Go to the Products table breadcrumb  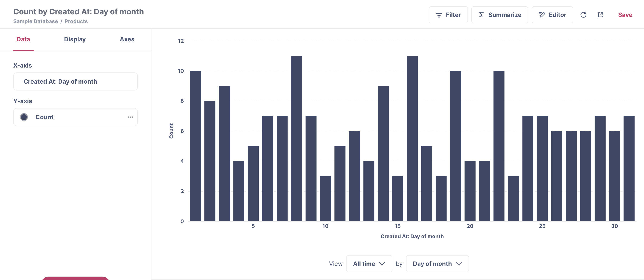(76, 21)
